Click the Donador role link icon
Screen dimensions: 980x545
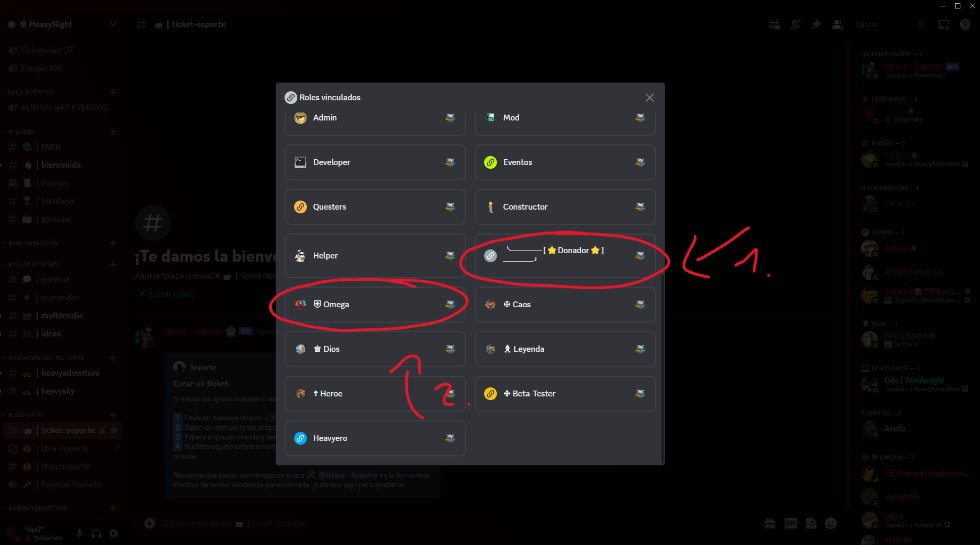[491, 256]
